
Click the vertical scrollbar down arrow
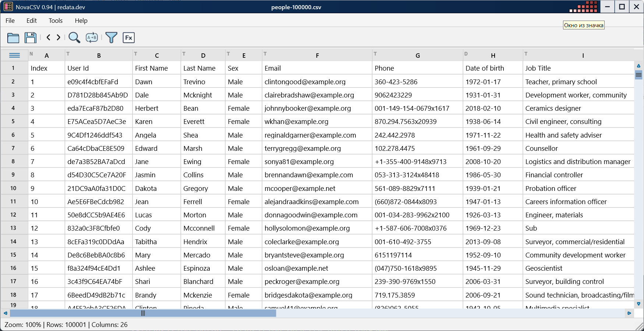[638, 304]
